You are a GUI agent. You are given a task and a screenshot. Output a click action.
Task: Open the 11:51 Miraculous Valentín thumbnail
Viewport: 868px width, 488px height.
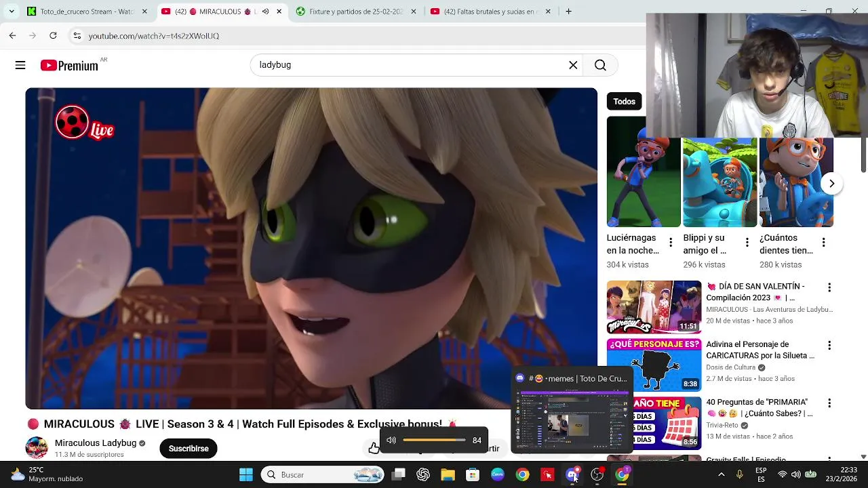[x=654, y=307]
